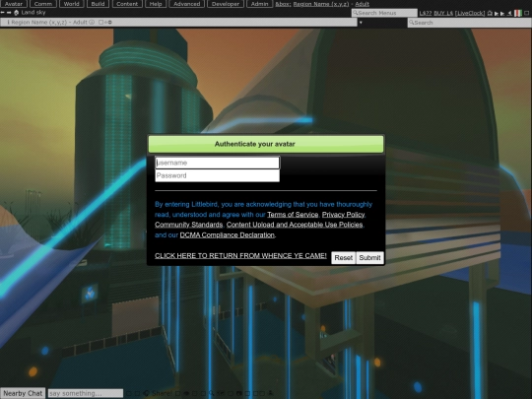This screenshot has width=532, height=399.
Task: Open the DCMA Compliance Declaration link
Action: coord(227,234)
